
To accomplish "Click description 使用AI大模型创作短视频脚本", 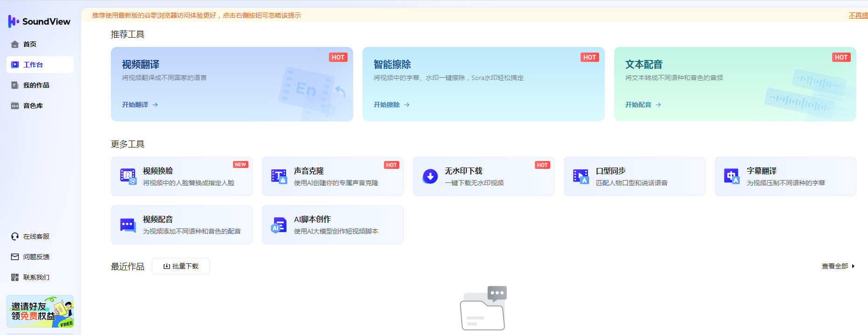I will [336, 231].
